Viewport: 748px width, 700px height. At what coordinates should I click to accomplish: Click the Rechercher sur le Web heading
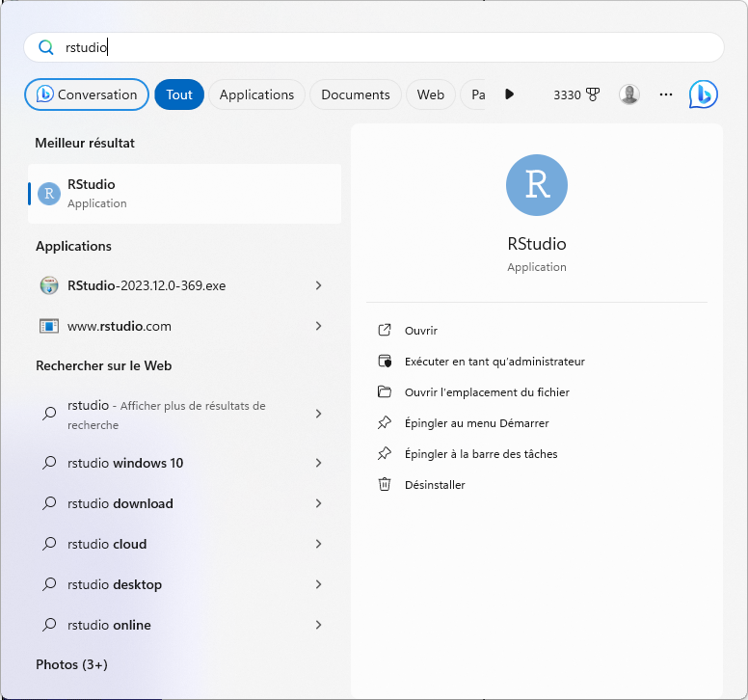pyautogui.click(x=103, y=366)
